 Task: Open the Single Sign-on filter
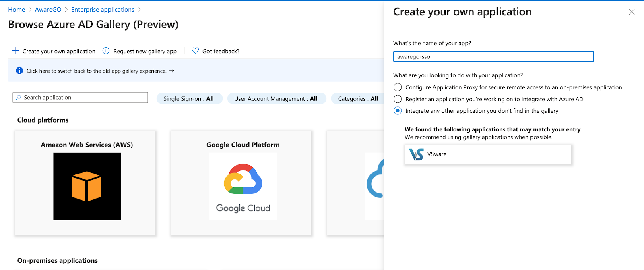(188, 99)
